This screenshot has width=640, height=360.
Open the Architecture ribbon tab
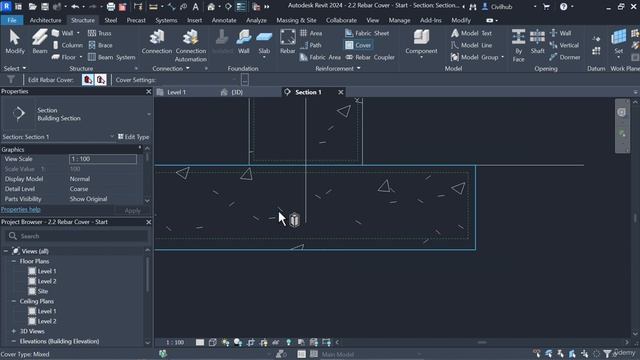[x=45, y=20]
